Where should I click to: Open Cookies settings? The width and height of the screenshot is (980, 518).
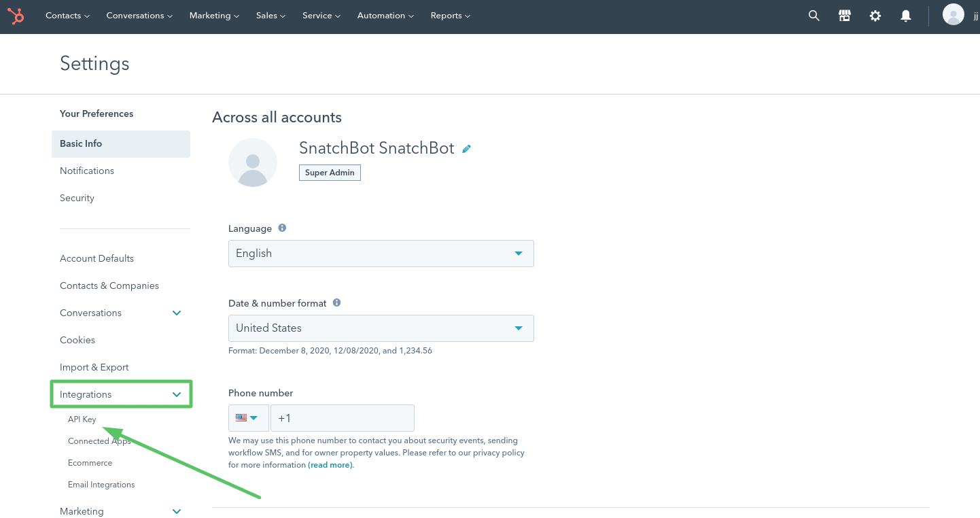[x=77, y=340]
